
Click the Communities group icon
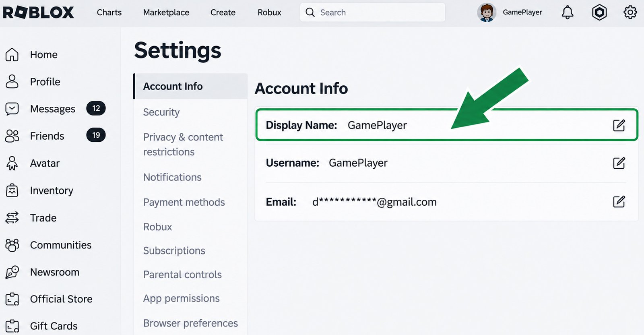[12, 245]
